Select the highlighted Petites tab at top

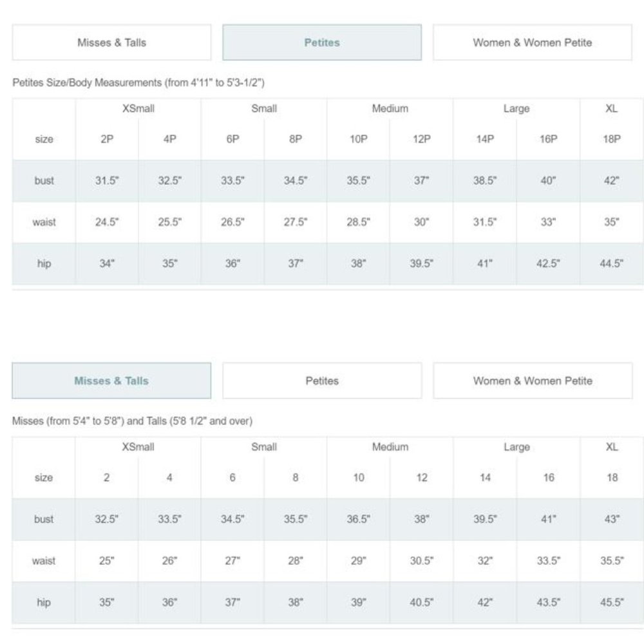coord(322,43)
